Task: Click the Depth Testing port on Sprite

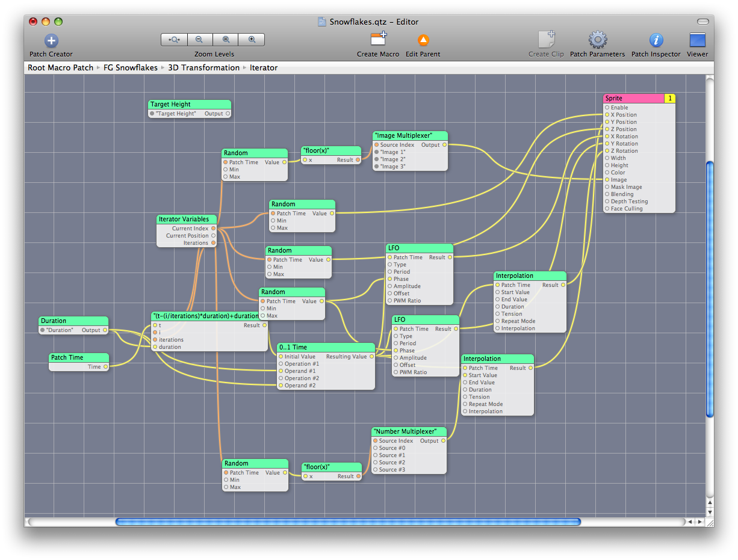Action: coord(607,201)
